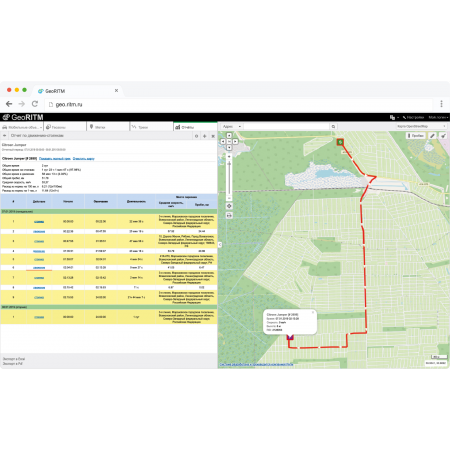The image size is (450, 450).
Task: Click the back arrow in report title bar
Action: [4, 136]
